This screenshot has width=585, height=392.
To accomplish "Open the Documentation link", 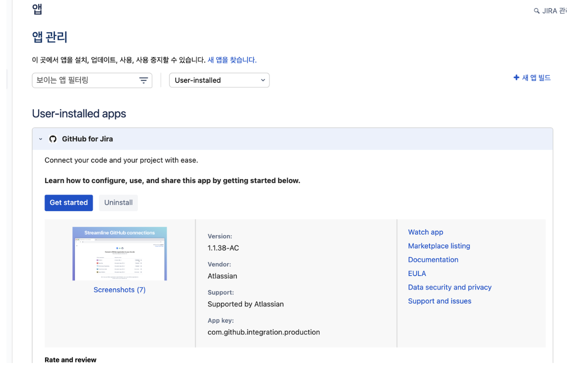I will [433, 260].
